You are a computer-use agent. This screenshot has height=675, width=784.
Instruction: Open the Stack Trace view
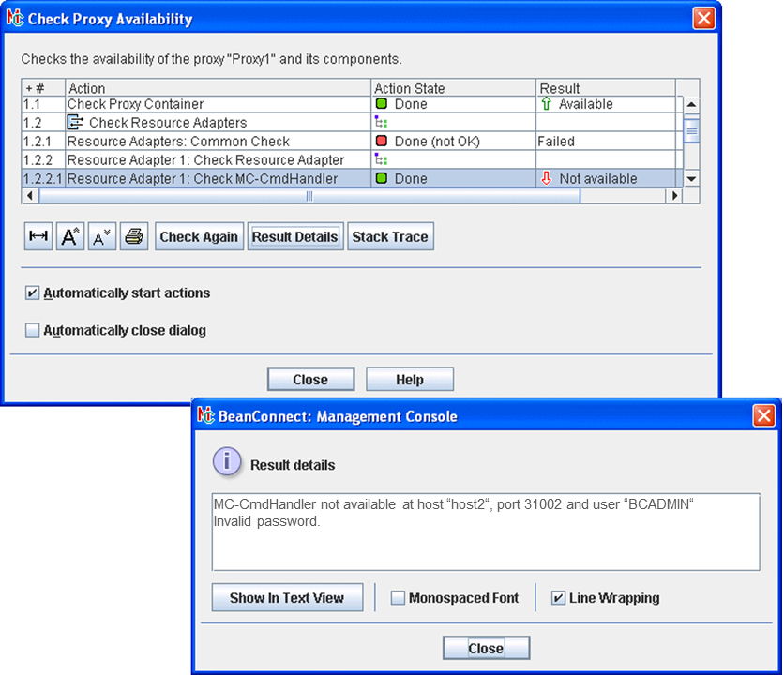pos(390,237)
